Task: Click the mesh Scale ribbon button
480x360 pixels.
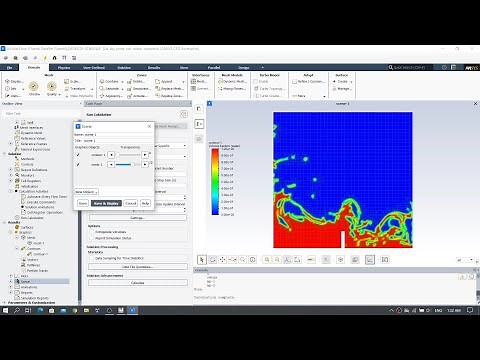Action: pos(72,81)
